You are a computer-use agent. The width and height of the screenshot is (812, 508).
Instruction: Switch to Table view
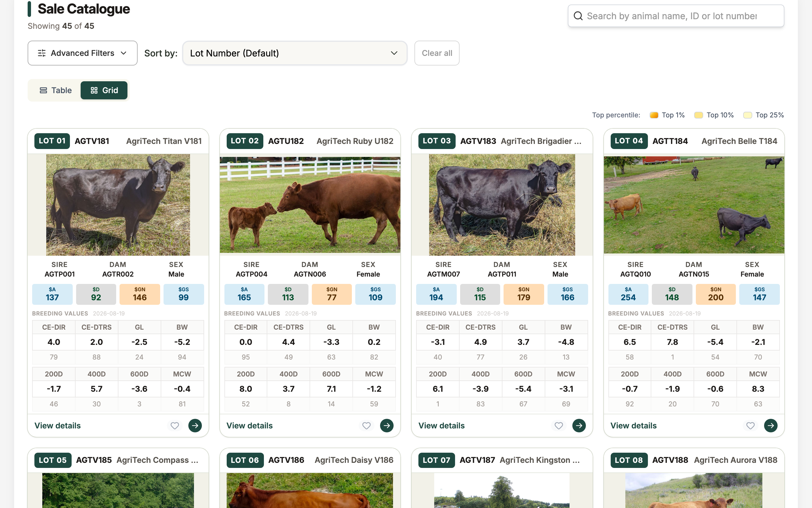(x=56, y=90)
